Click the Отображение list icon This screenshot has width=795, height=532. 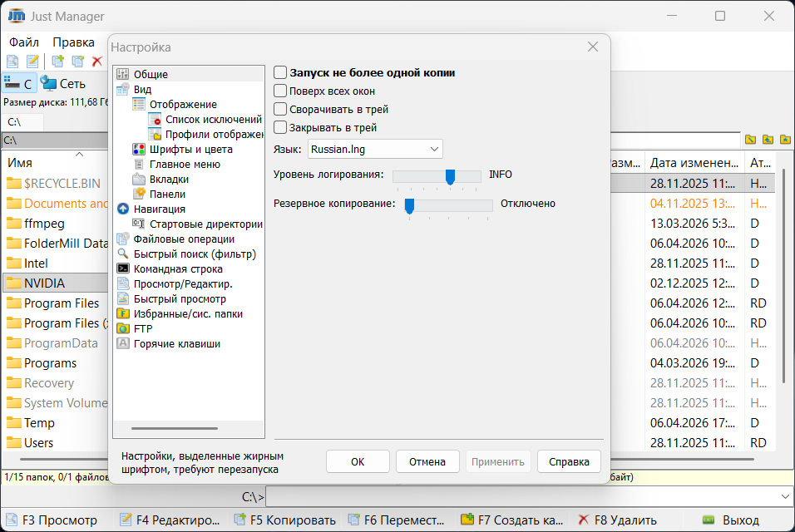click(138, 105)
